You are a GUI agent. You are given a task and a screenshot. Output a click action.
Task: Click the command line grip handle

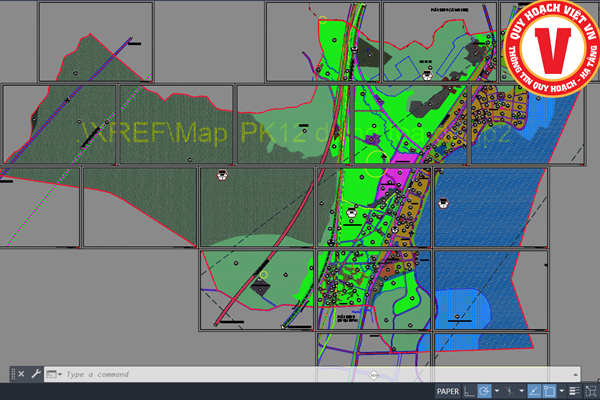tap(12, 374)
